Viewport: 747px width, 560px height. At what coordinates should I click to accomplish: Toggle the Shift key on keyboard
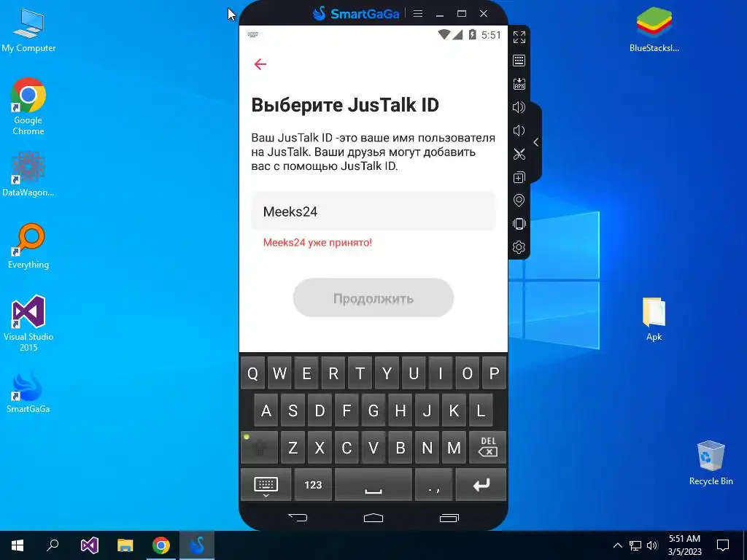click(x=260, y=448)
